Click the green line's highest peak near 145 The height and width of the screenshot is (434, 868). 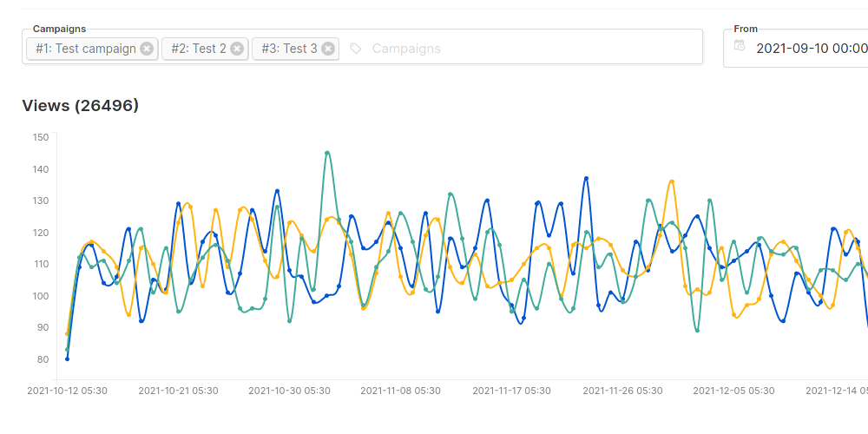click(x=327, y=153)
